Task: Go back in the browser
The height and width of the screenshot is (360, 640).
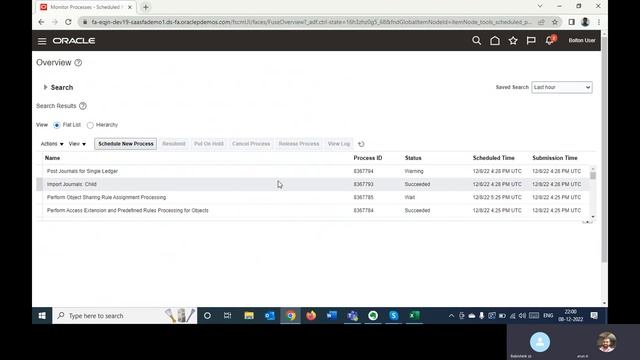Action: point(41,22)
